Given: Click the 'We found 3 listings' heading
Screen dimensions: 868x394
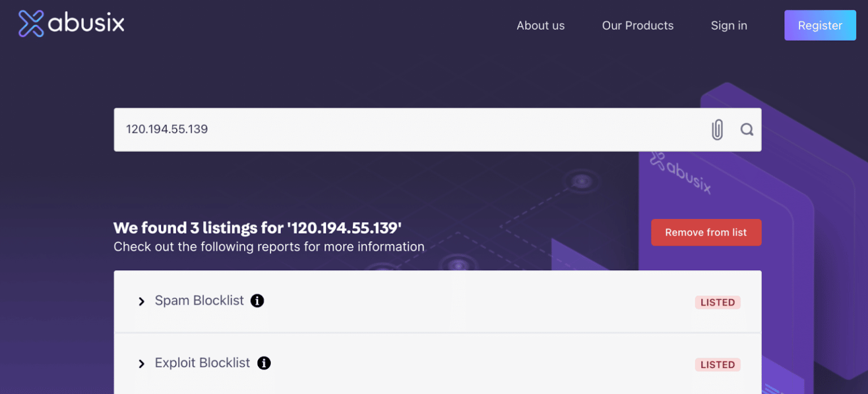Looking at the screenshot, I should pyautogui.click(x=257, y=228).
